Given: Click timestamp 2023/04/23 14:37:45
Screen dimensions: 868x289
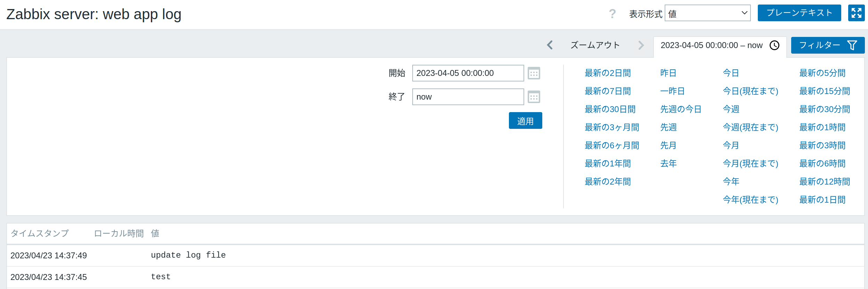Looking at the screenshot, I should click(x=49, y=277).
